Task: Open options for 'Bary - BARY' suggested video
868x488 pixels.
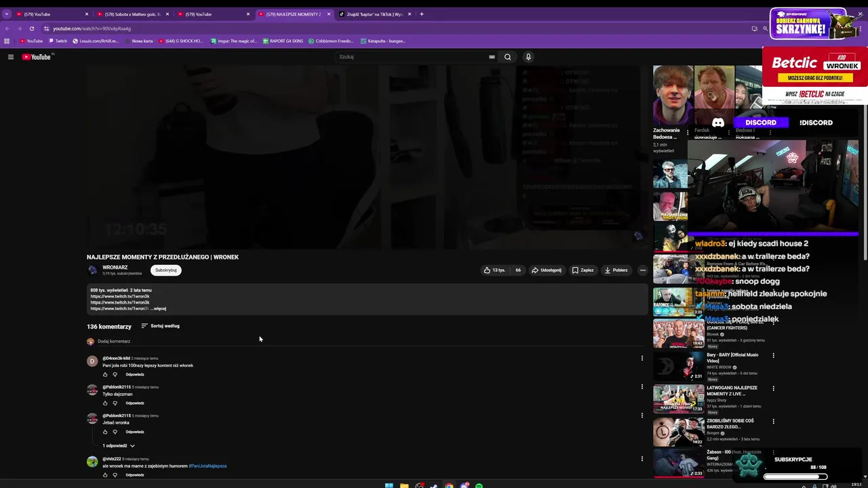Action: pos(773,355)
